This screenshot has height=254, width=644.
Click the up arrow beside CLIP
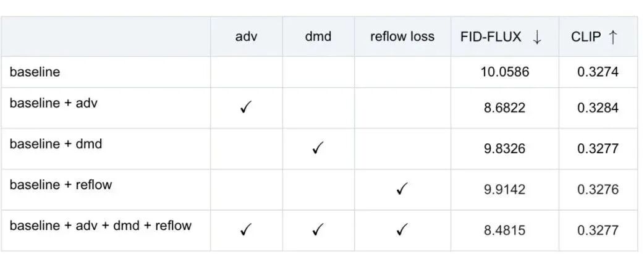point(612,37)
